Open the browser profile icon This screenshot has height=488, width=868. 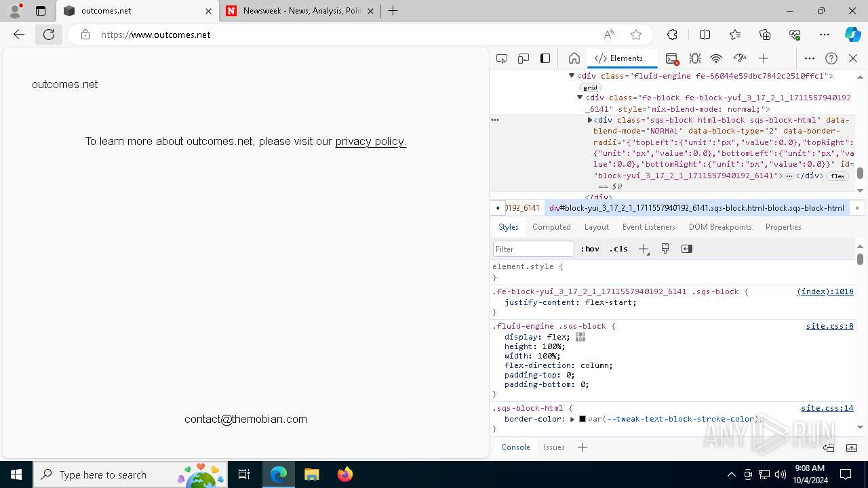15,11
